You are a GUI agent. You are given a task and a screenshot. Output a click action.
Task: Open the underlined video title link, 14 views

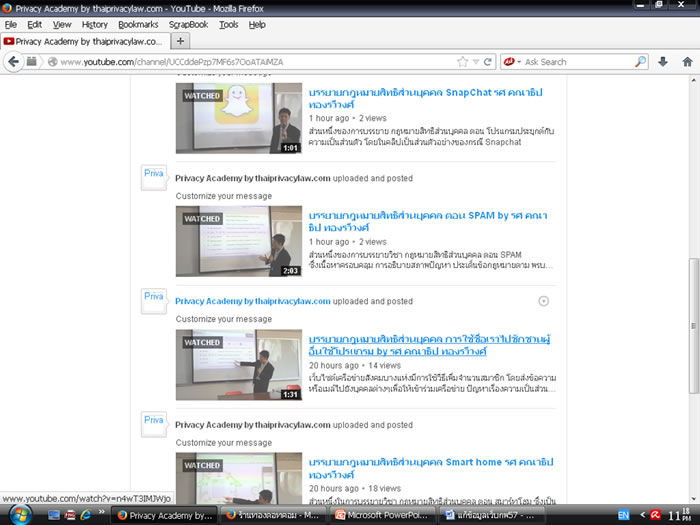(429, 345)
